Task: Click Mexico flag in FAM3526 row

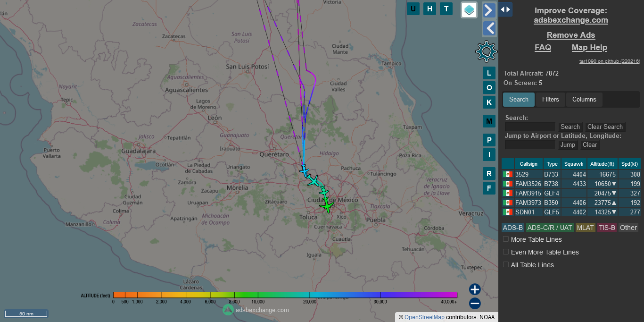Action: (508, 184)
